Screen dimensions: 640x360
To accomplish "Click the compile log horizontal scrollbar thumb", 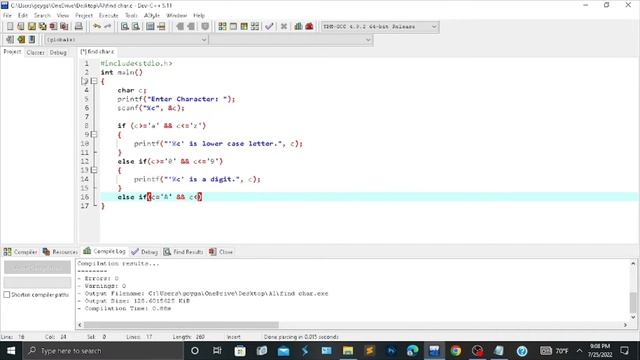I will coord(181,325).
